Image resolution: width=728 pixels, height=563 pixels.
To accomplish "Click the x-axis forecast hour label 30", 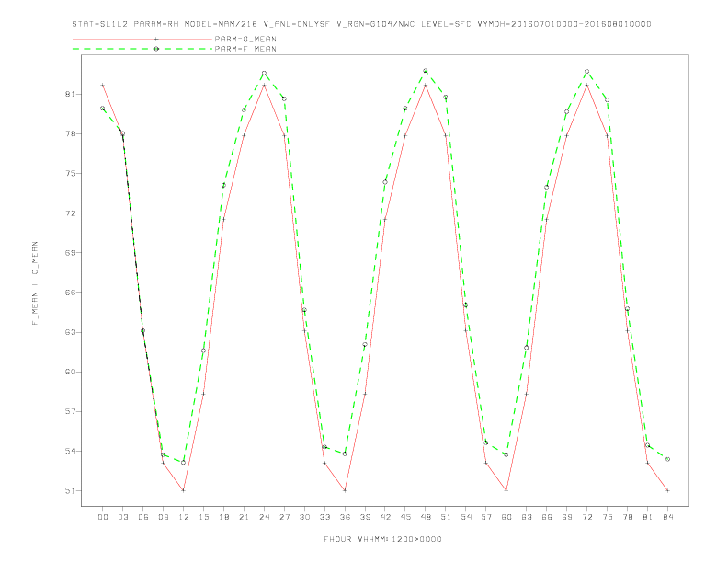I will pyautogui.click(x=304, y=517).
